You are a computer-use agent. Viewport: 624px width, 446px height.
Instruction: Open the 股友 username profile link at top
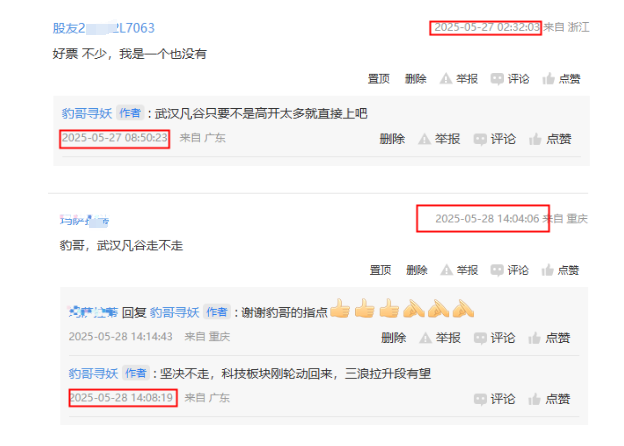click(103, 28)
